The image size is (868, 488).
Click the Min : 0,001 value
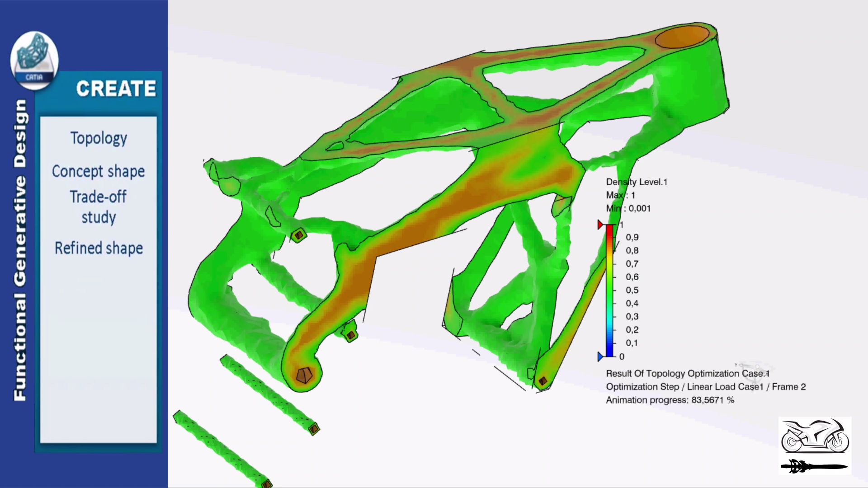click(x=628, y=208)
